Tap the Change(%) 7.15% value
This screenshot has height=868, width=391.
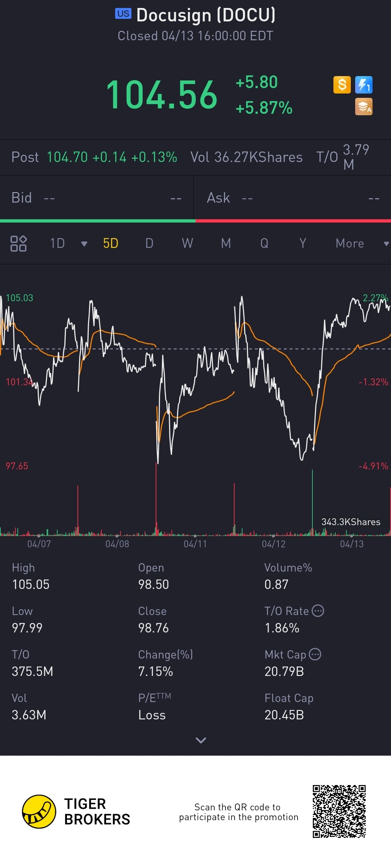(x=156, y=672)
